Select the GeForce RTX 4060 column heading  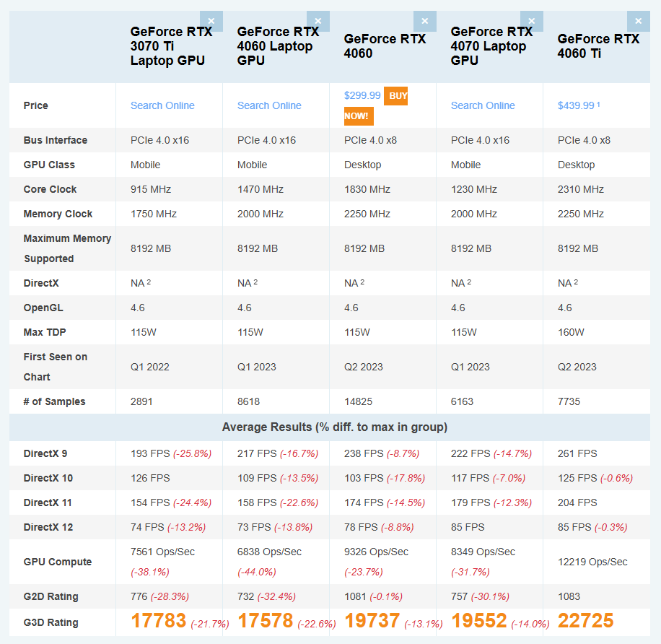click(385, 46)
